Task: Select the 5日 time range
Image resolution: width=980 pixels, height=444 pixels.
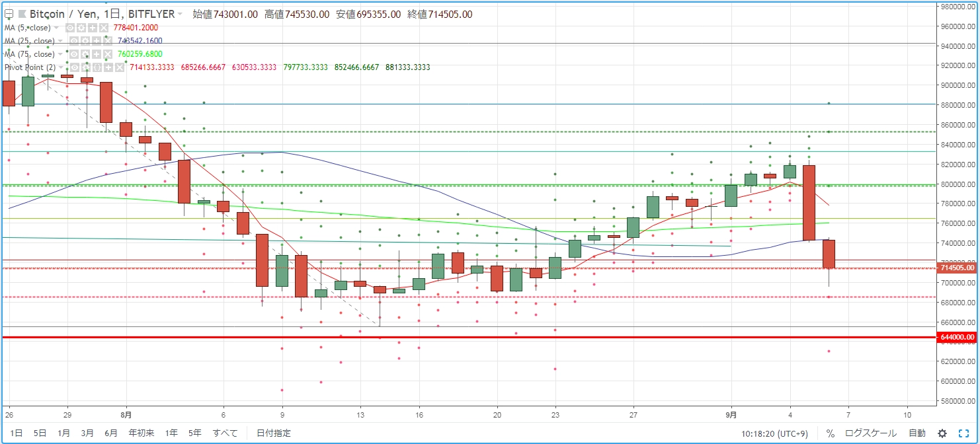Action: pos(40,433)
